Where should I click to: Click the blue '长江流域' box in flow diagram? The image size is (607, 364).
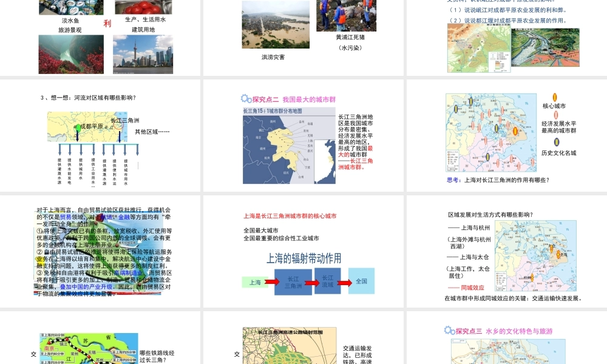pos(328,281)
